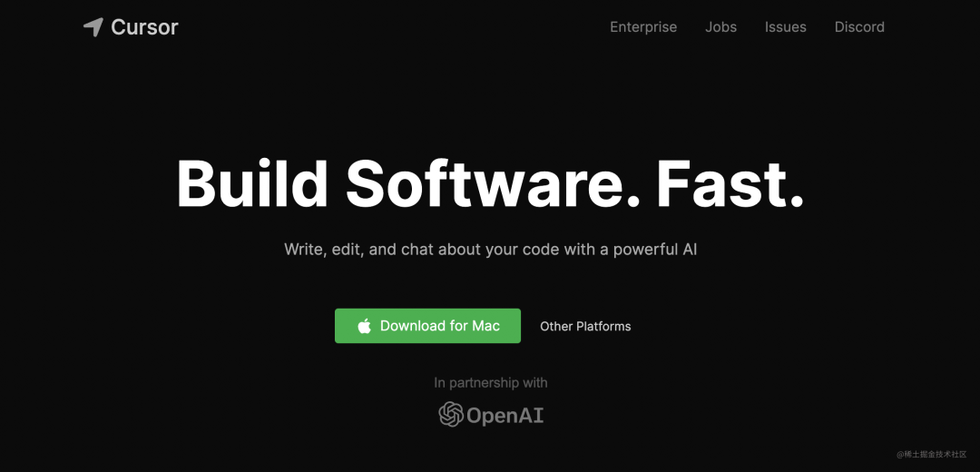Screen dimensions: 980x472
Task: Click the OpenAI knot logo icon
Action: coord(451,415)
